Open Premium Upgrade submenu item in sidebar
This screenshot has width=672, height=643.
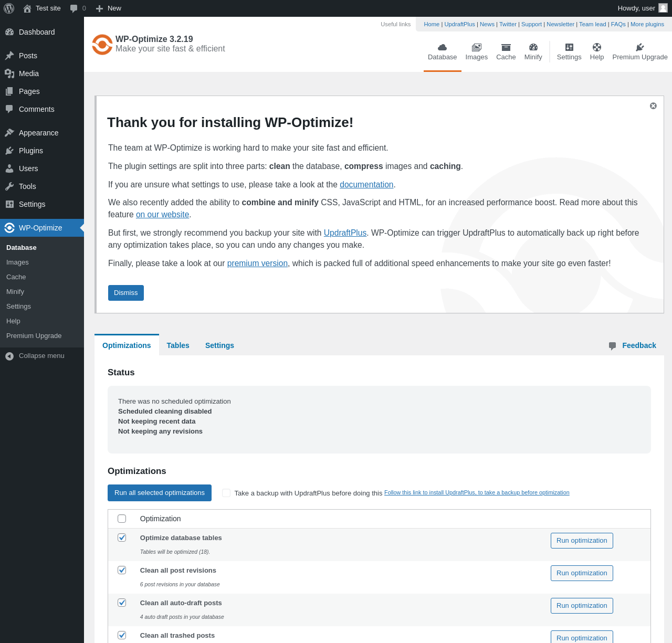click(x=34, y=336)
